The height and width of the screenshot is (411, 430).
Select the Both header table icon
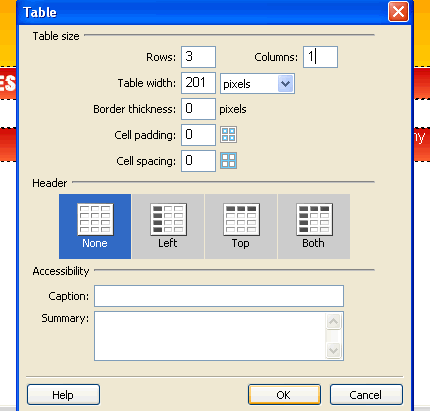(x=314, y=220)
